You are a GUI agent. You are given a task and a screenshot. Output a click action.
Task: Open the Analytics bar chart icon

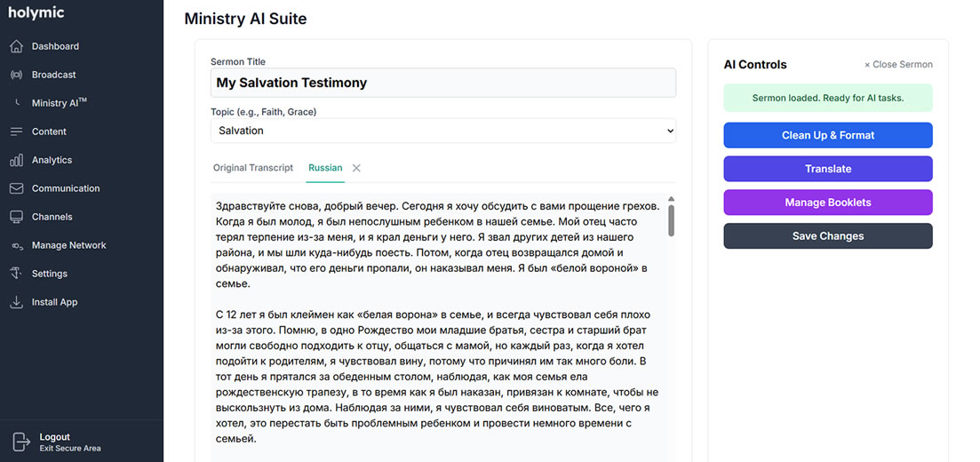point(16,160)
